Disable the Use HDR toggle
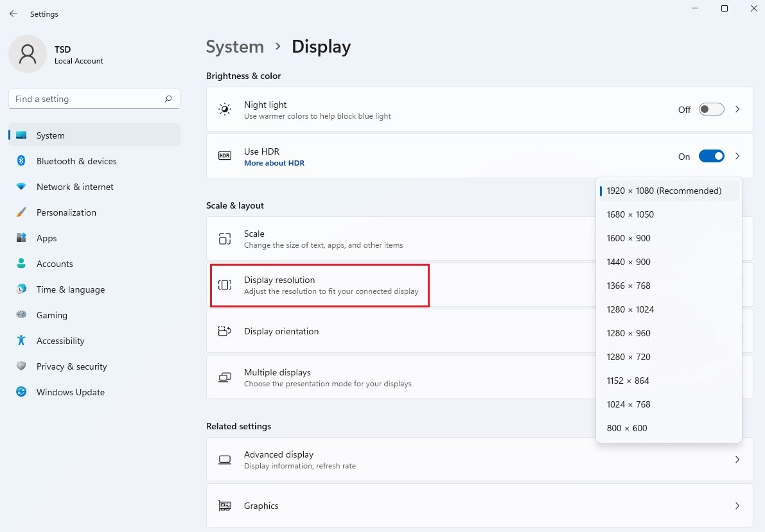Screen dimensions: 765x532 711,157
